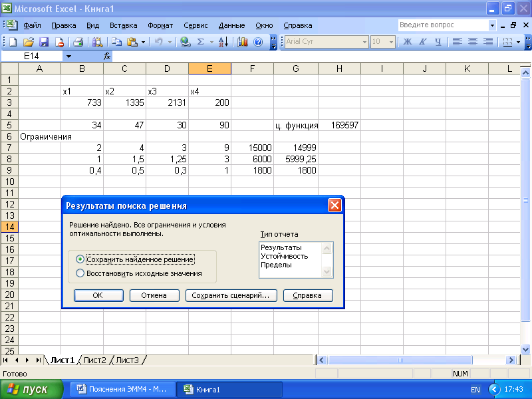Viewport: 532px width, 399px height.
Task: Open Excel Help question mark icon
Action: point(258,42)
